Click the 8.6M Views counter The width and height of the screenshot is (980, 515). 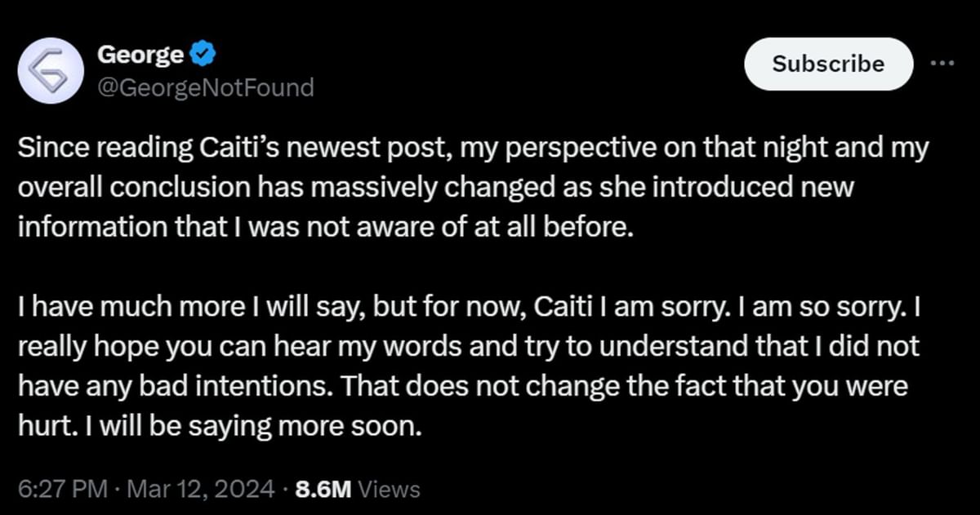coord(355,489)
